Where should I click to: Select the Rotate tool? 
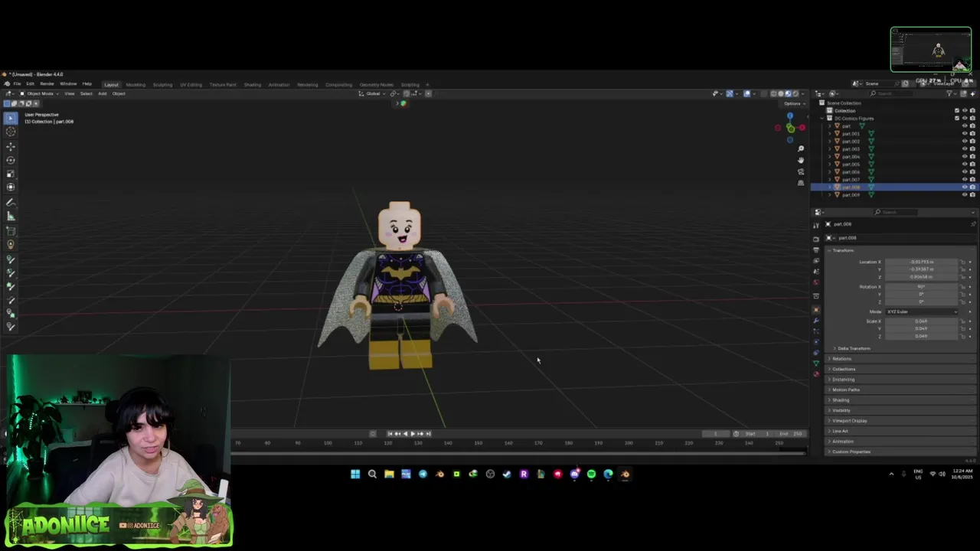(x=11, y=160)
